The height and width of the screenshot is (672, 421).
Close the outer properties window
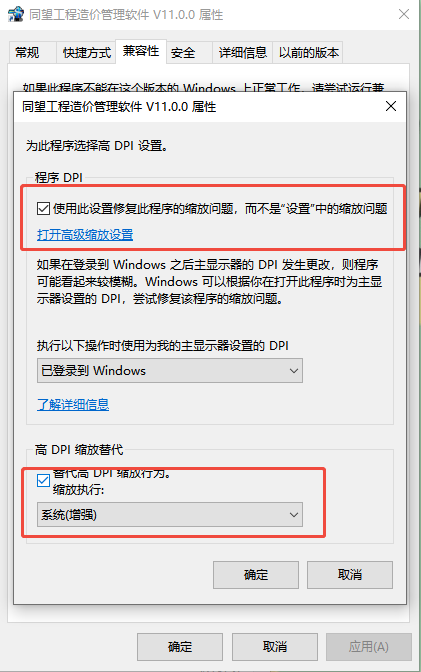point(404,14)
